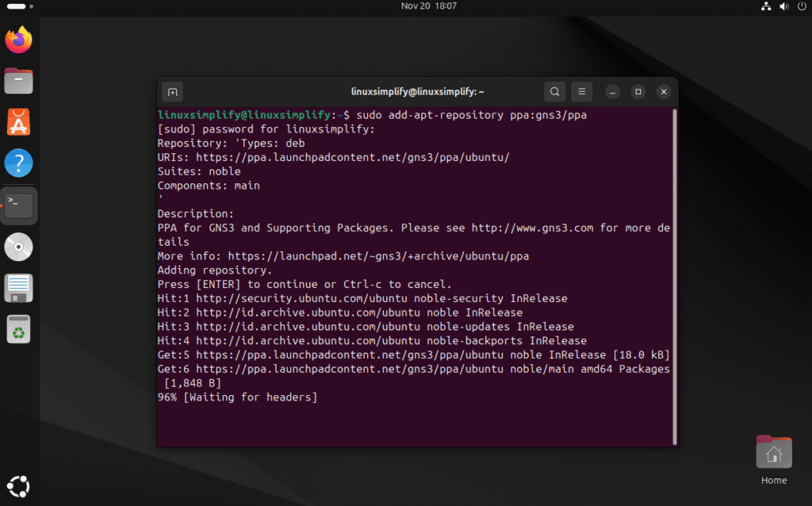Screen dimensions: 812x506
Task: Open Ubuntu Help from the dock
Action: point(18,163)
